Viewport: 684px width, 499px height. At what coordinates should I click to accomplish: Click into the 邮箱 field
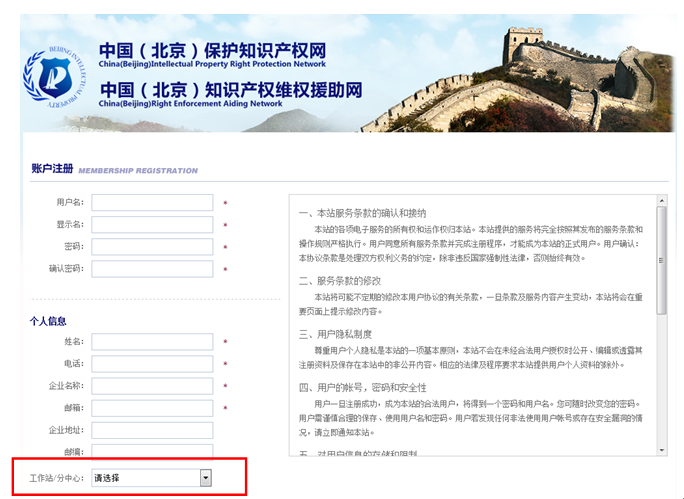tap(152, 408)
